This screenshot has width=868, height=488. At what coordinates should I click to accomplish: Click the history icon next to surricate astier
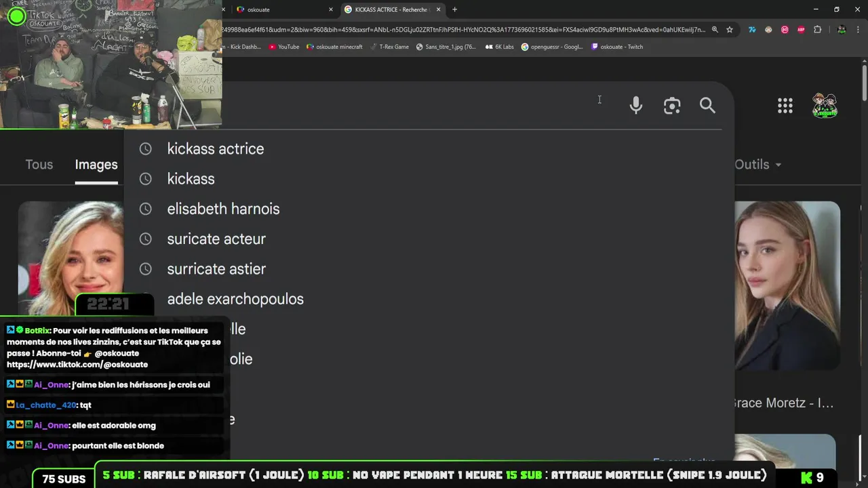click(x=145, y=269)
